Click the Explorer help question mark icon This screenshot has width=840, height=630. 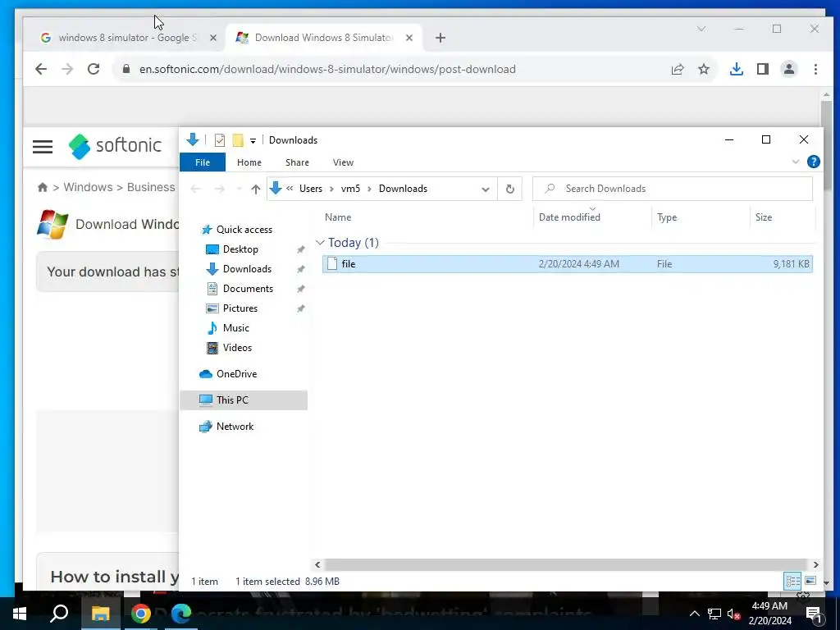[x=813, y=162]
